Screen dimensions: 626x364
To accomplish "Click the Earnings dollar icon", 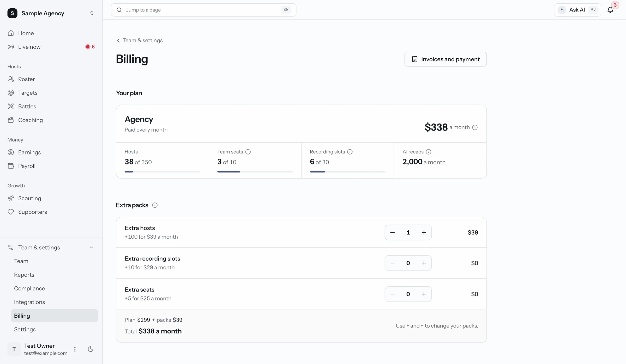I will 11,152.
